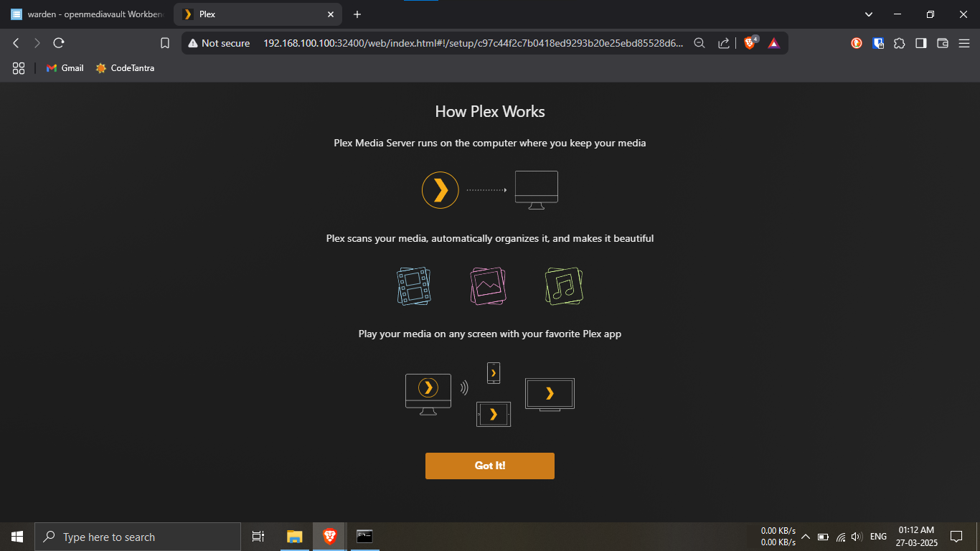The image size is (980, 551).
Task: Open the Gmail bookmark
Action: (x=65, y=68)
